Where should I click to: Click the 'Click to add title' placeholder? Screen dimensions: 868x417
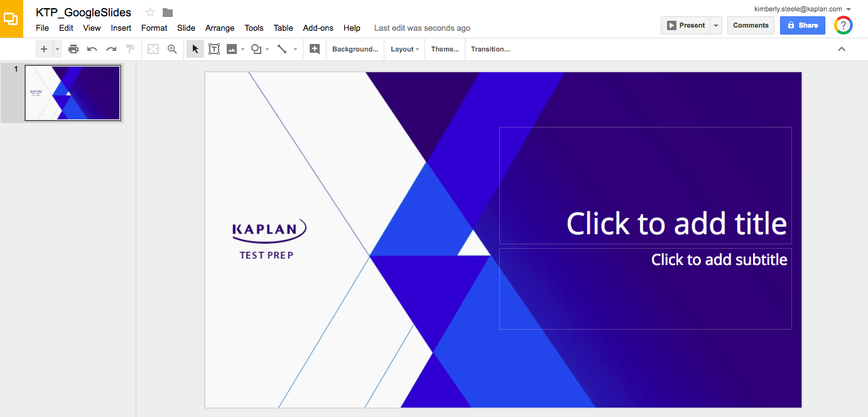point(676,224)
